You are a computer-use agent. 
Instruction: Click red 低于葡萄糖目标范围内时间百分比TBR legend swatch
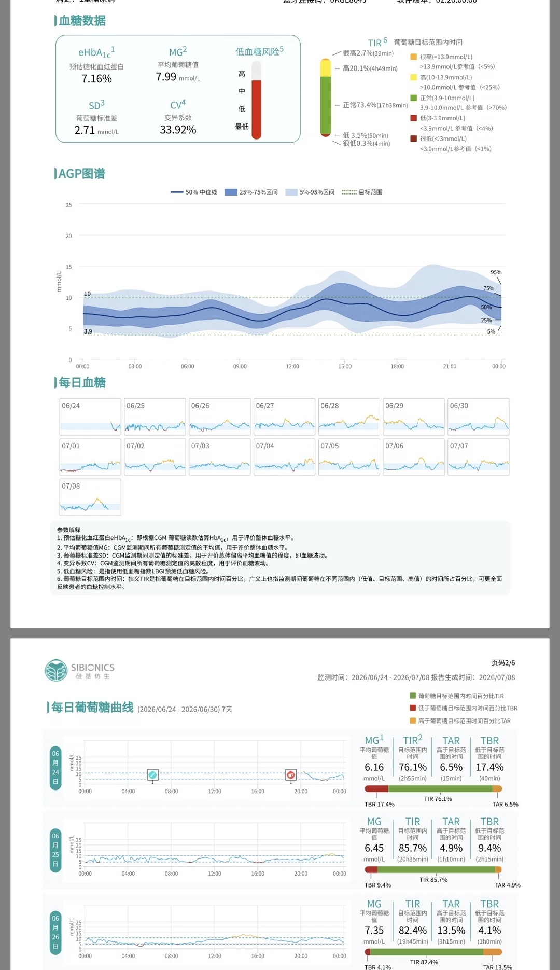[x=413, y=708]
